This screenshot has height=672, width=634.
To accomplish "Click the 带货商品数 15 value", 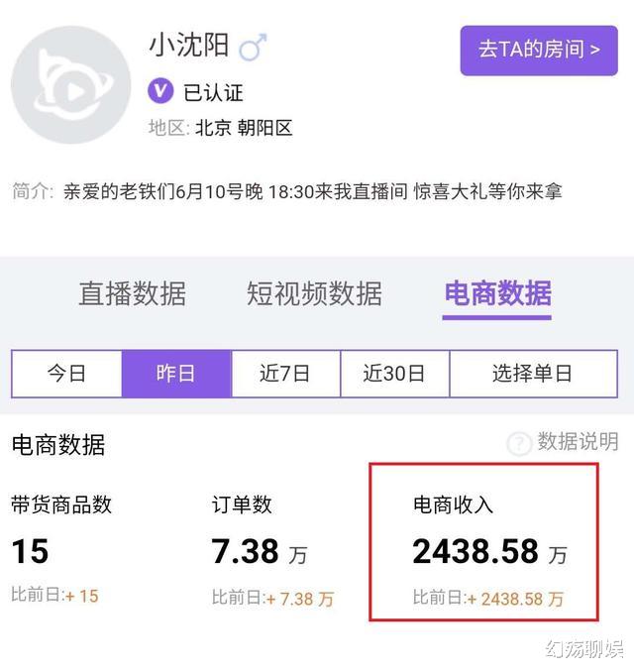I will 30,551.
